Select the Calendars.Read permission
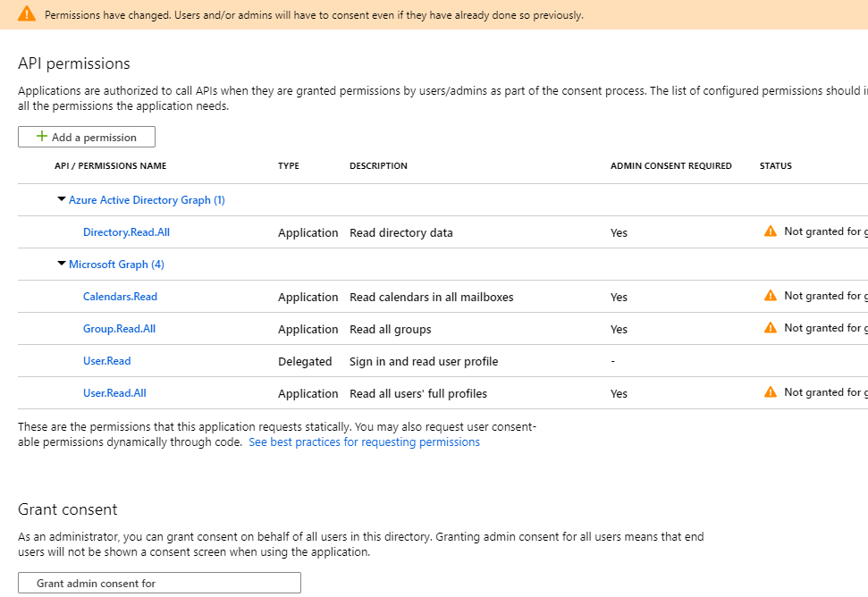868x597 pixels. pyautogui.click(x=120, y=297)
